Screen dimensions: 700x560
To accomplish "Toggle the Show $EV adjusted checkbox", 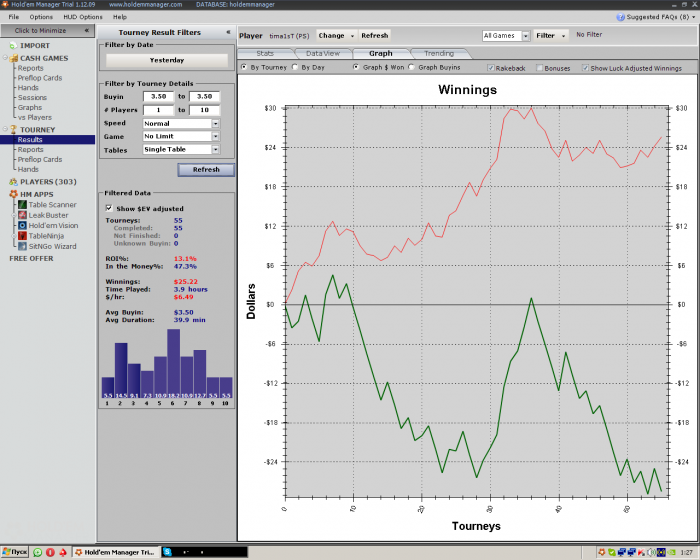I will 109,208.
